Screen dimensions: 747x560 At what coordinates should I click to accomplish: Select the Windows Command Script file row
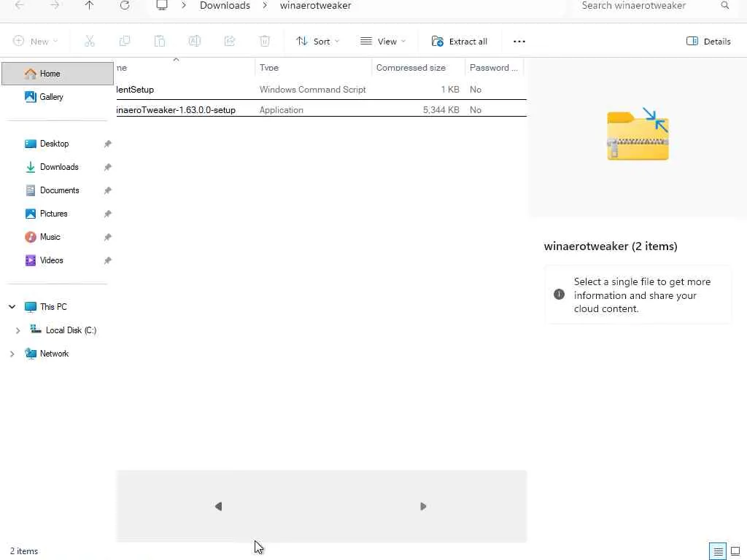pyautogui.click(x=321, y=89)
